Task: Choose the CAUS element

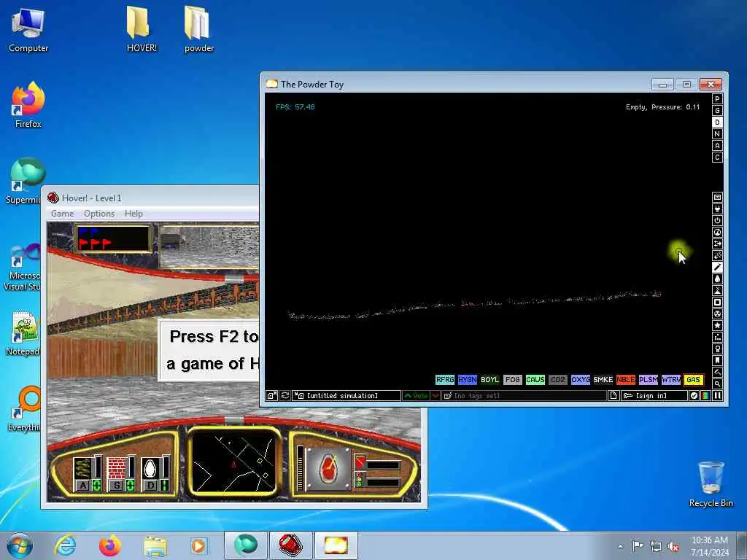Action: click(x=535, y=379)
